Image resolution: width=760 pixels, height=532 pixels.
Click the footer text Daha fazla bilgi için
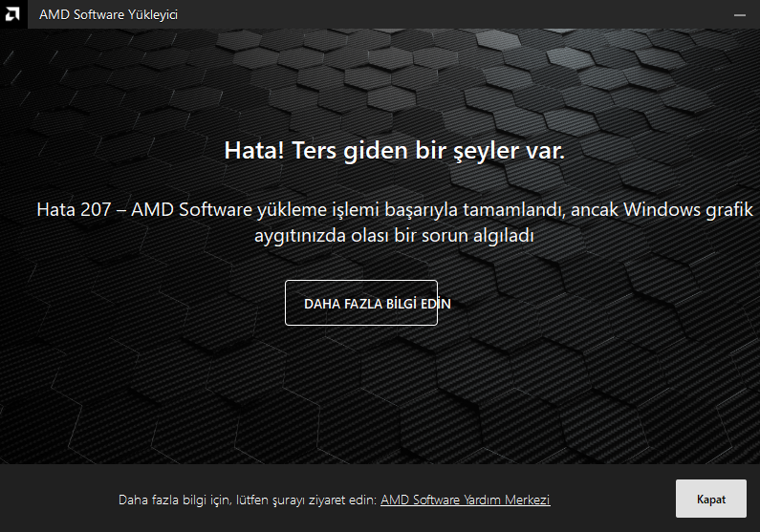point(176,500)
